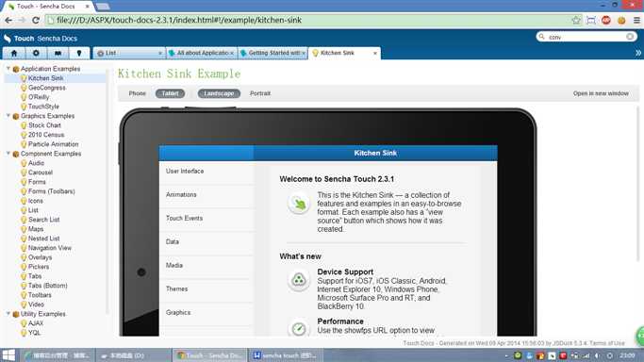The image size is (644, 362).
Task: Open the Animations menu item
Action: [206, 194]
